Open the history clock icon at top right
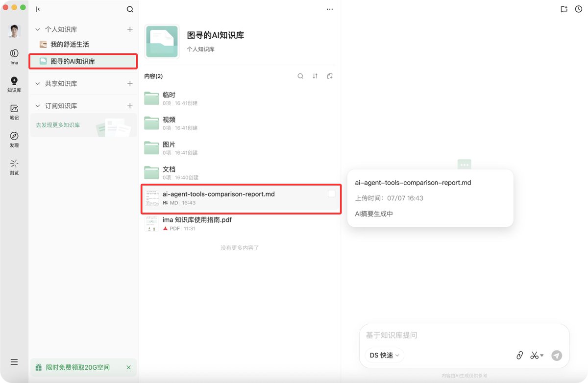 (x=579, y=9)
